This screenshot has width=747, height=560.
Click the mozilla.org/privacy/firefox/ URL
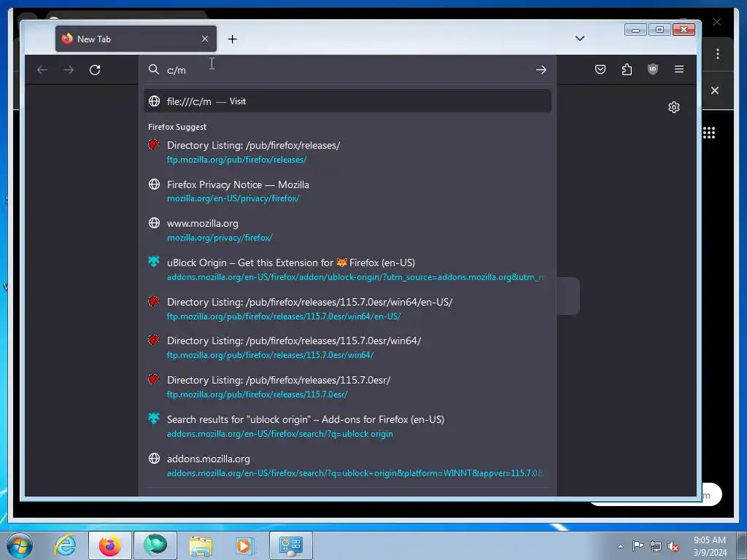[x=220, y=238]
